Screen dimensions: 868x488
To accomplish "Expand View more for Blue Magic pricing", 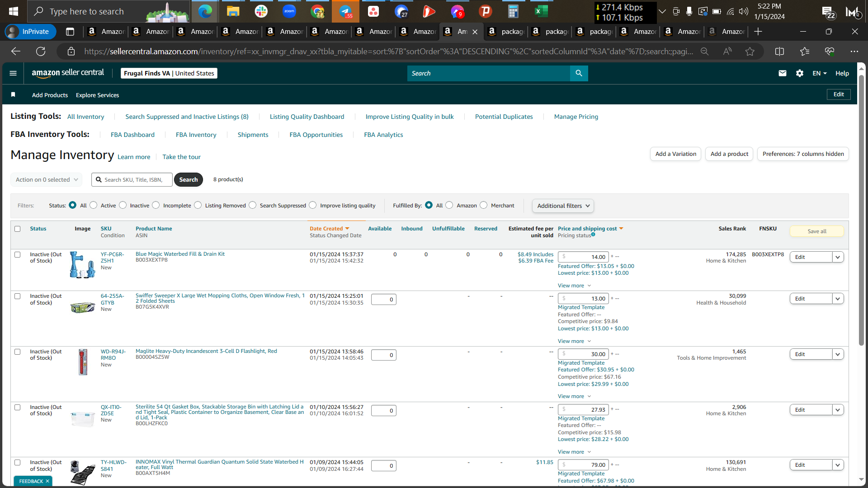I will [574, 286].
